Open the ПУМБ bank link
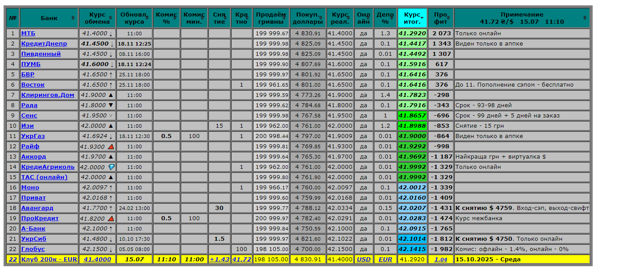The image size is (644, 268). click(x=31, y=64)
